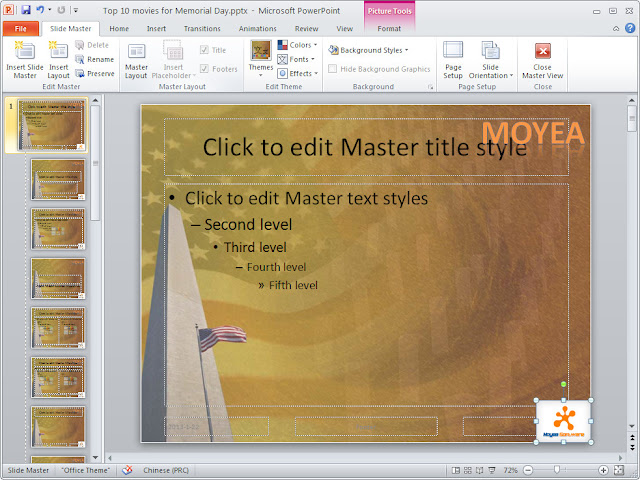Open Background Styles dropdown
640x480 pixels.
click(x=369, y=50)
